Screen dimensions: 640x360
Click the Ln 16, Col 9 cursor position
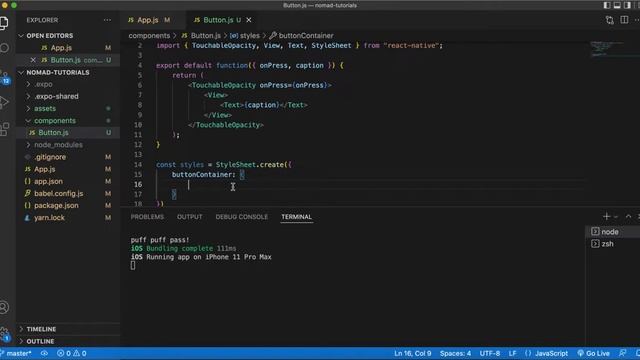412,353
